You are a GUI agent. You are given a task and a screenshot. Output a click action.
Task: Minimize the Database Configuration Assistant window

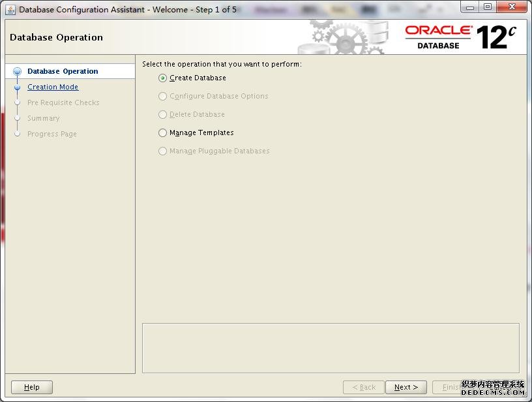pyautogui.click(x=469, y=7)
